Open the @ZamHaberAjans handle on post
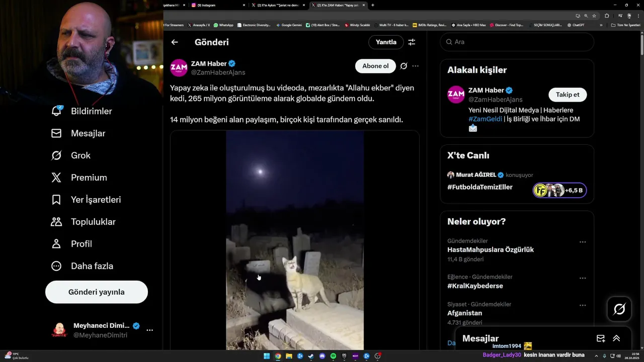Screen dimensions: 644x362 click(x=218, y=72)
